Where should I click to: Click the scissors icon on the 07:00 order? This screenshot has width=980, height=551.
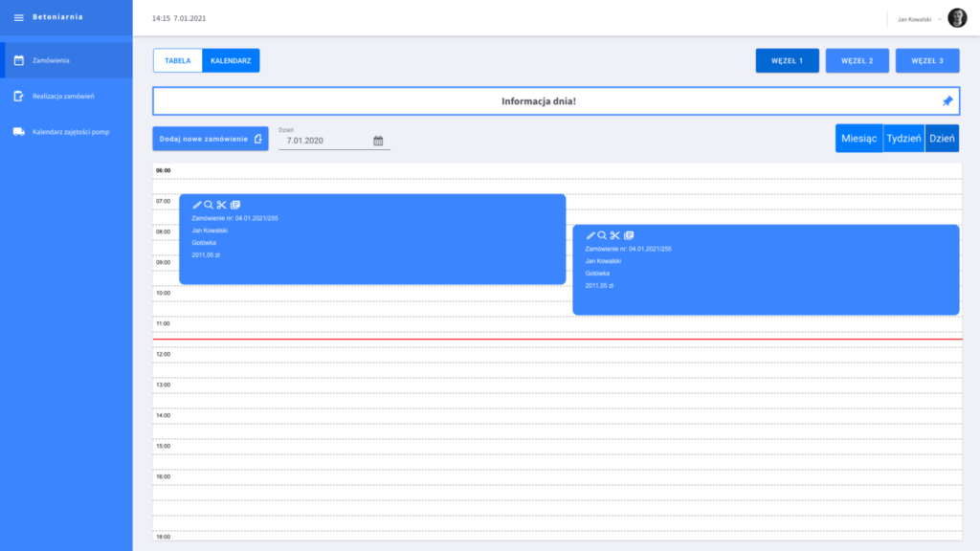click(x=221, y=205)
